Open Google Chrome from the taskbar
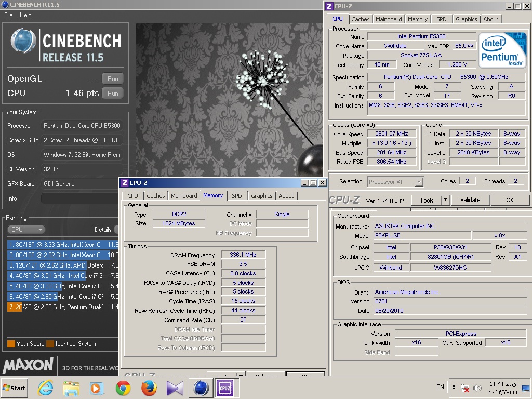The width and height of the screenshot is (532, 399). point(123,388)
